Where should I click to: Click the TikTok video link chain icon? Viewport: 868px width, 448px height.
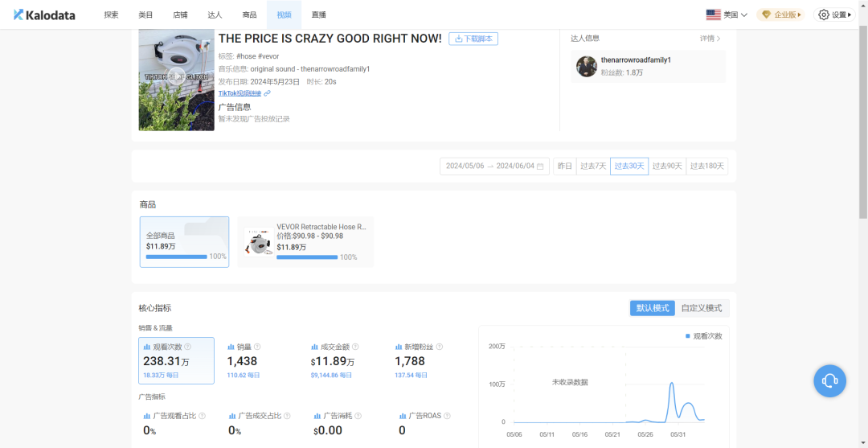tap(268, 93)
